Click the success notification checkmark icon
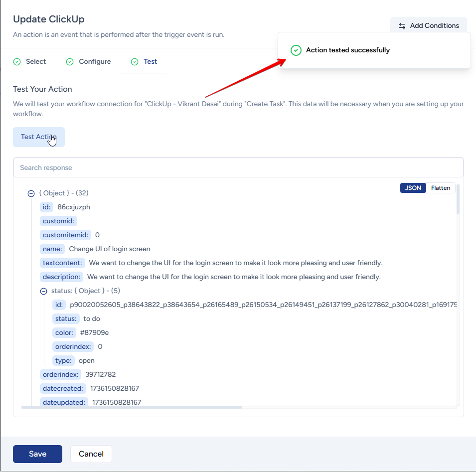Image resolution: width=476 pixels, height=472 pixels. [296, 50]
